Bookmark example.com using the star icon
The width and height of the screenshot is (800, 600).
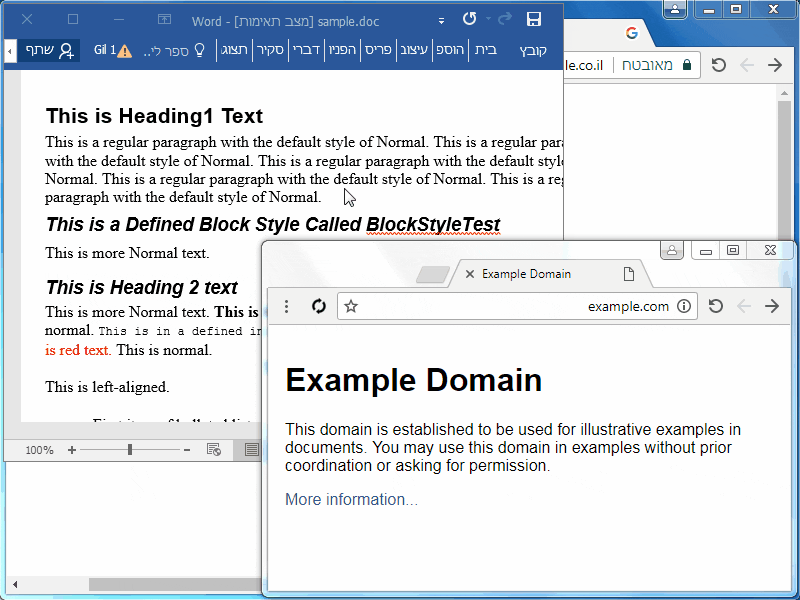pos(350,306)
